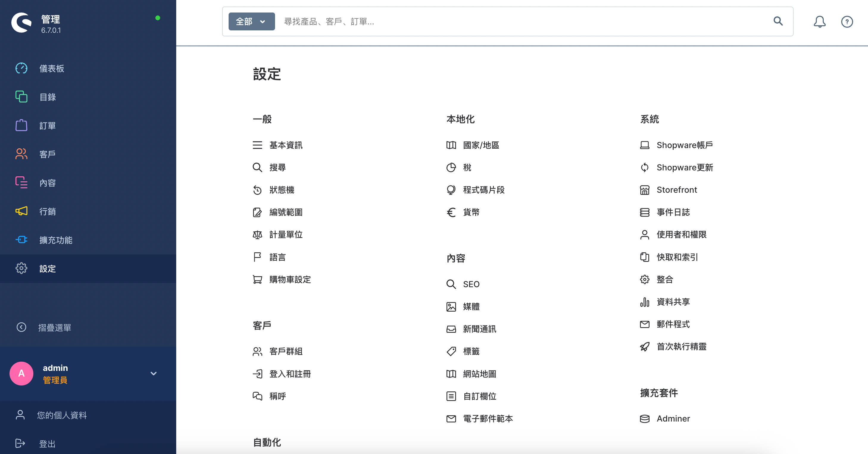Open the Shopware帳戶 settings link
The width and height of the screenshot is (868, 454).
tap(684, 145)
